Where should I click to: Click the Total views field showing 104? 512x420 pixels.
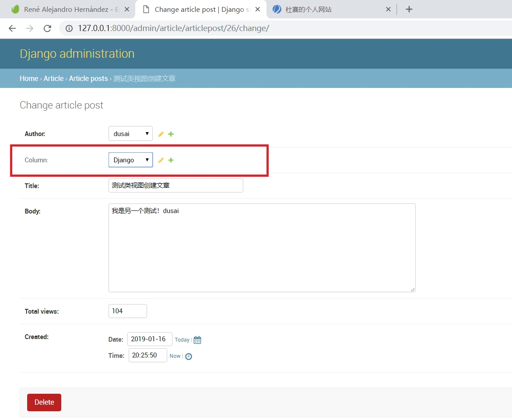tap(128, 311)
